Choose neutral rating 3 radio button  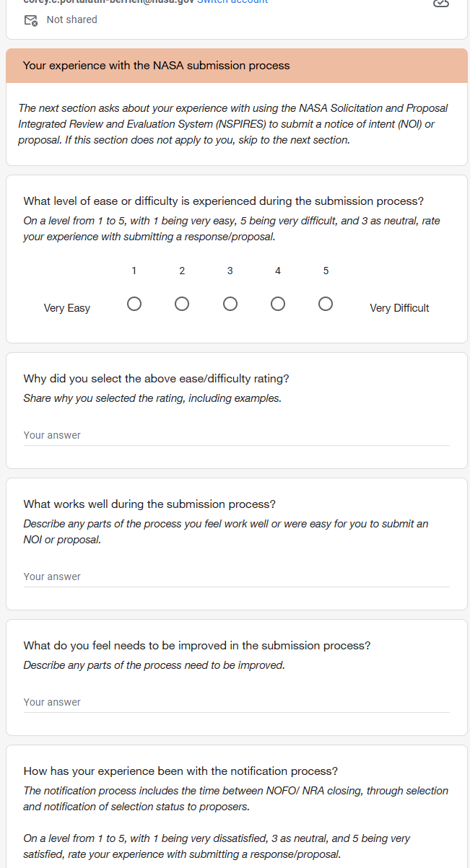230,304
